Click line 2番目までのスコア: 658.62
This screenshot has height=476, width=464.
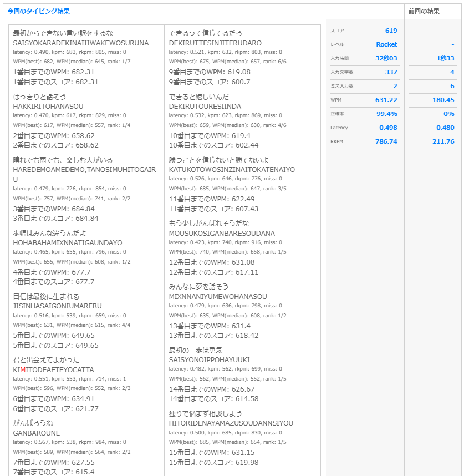click(55, 145)
